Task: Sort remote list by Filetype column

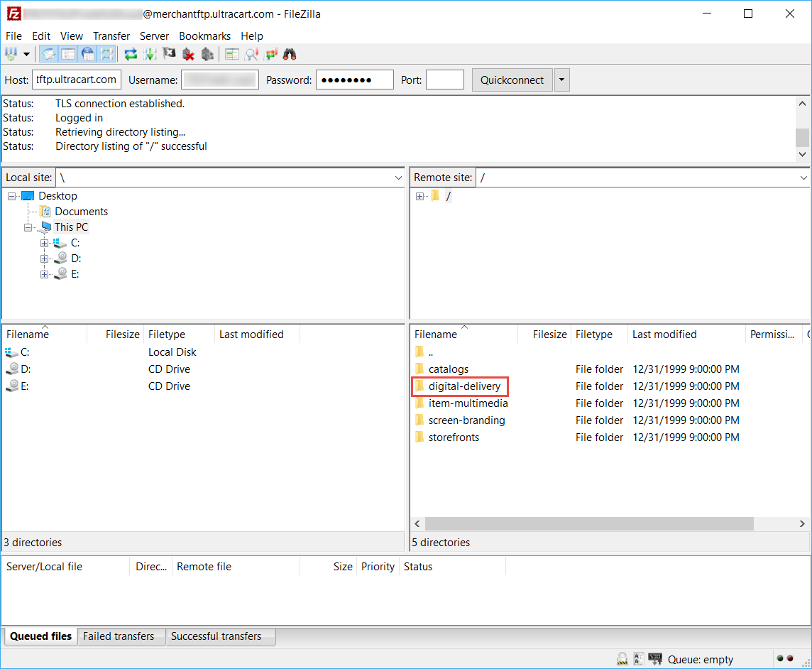Action: click(600, 334)
